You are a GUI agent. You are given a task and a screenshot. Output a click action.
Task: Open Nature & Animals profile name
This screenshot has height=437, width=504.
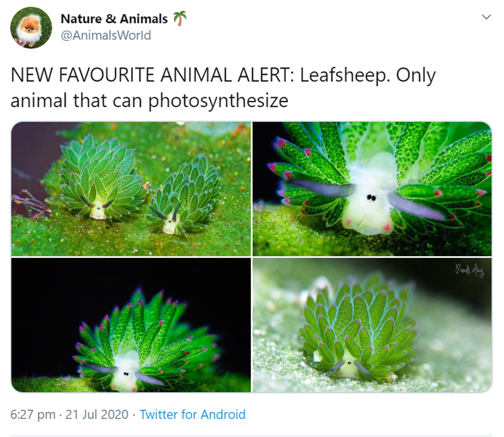click(x=114, y=19)
